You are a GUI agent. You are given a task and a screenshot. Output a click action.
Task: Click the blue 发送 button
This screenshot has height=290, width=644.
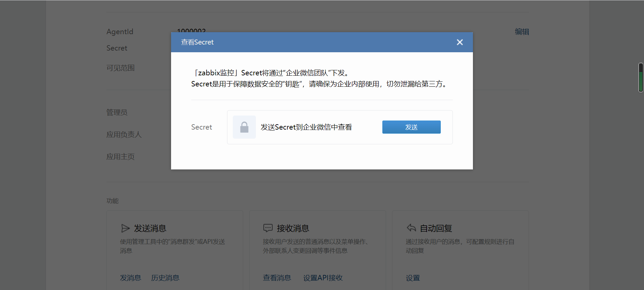(x=411, y=127)
